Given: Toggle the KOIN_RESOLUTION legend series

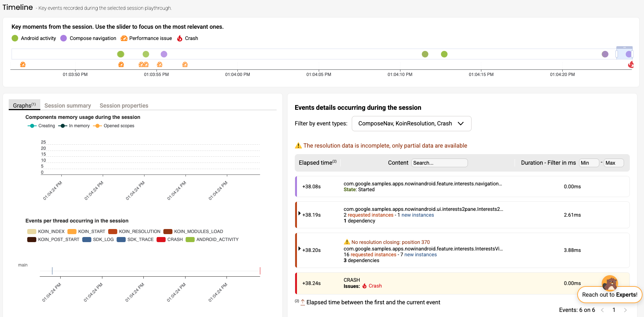Looking at the screenshot, I should [134, 232].
